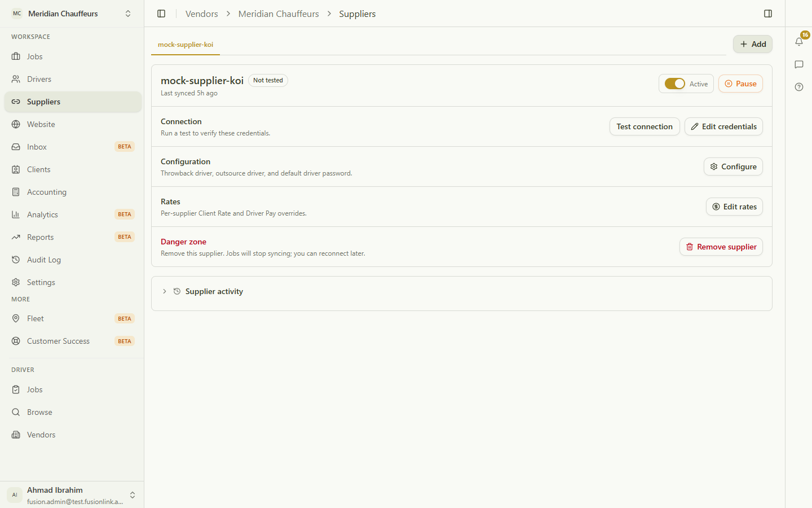Open the Edit rates dialog

pos(734,207)
